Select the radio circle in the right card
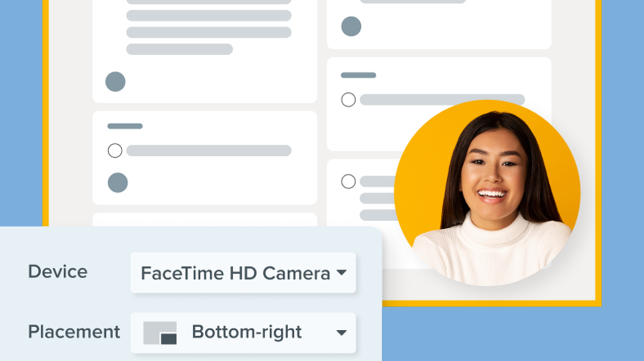The width and height of the screenshot is (644, 361). pos(348,100)
